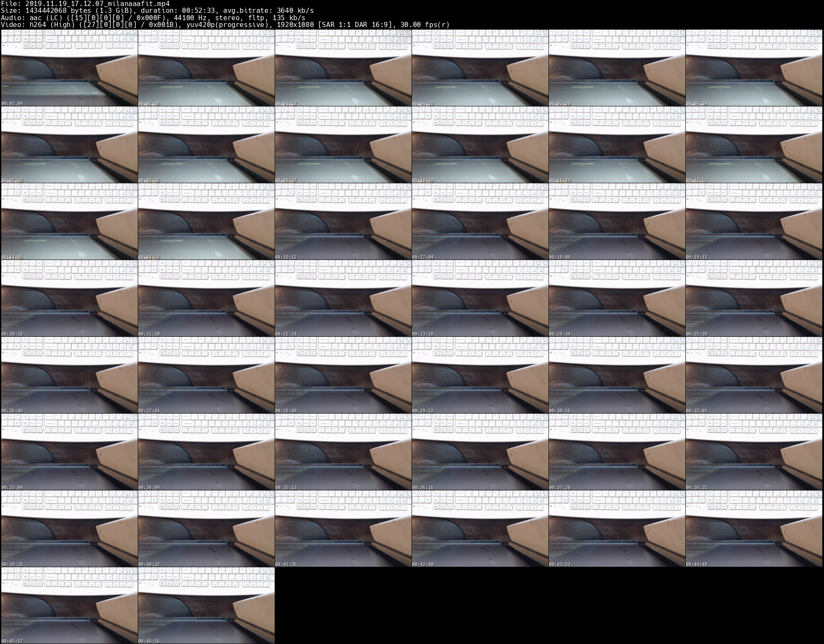This screenshot has width=824, height=644.
Task: Click the frame timestamped 00:14:06
Action: coord(69,221)
